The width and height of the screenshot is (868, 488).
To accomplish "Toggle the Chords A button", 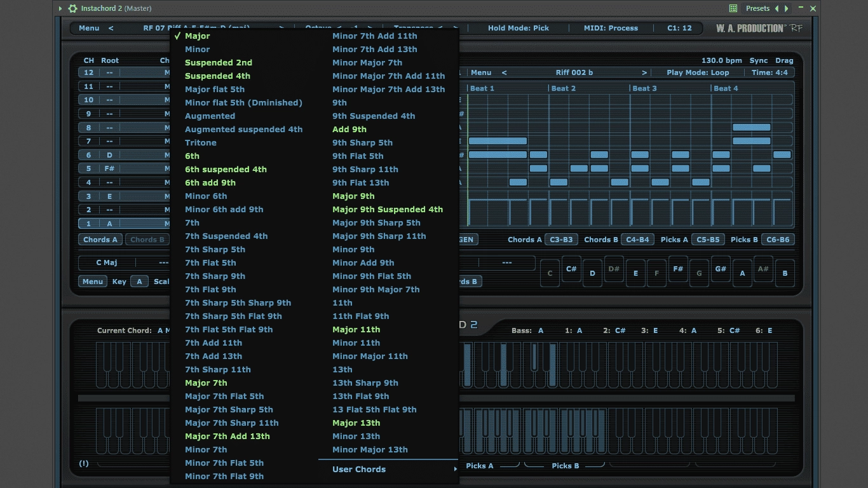I will (x=101, y=240).
